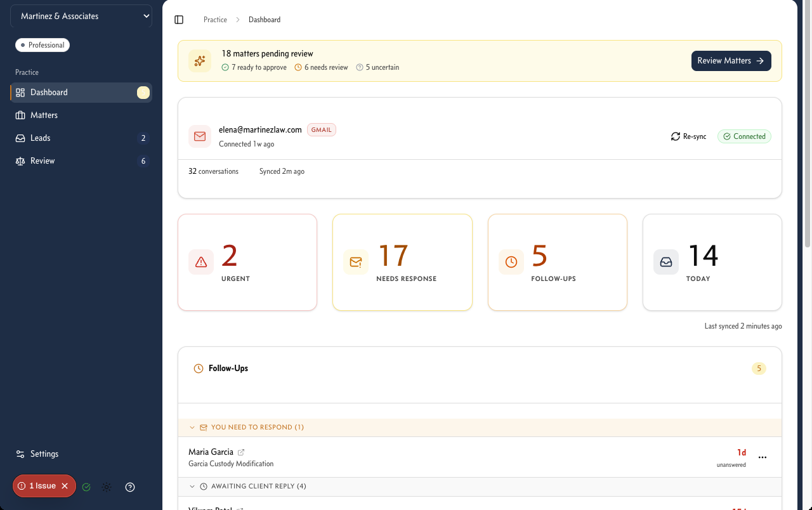The width and height of the screenshot is (812, 510).
Task: Click the Matters briefcase icon
Action: click(x=20, y=115)
